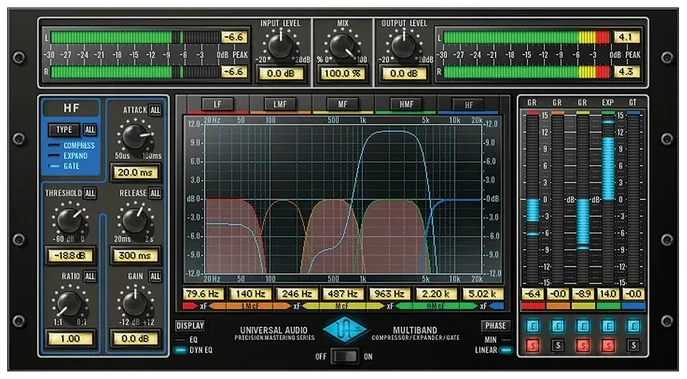Toggle the enable (E) button for the green HMF band
The width and height of the screenshot is (687, 379).
tap(608, 326)
